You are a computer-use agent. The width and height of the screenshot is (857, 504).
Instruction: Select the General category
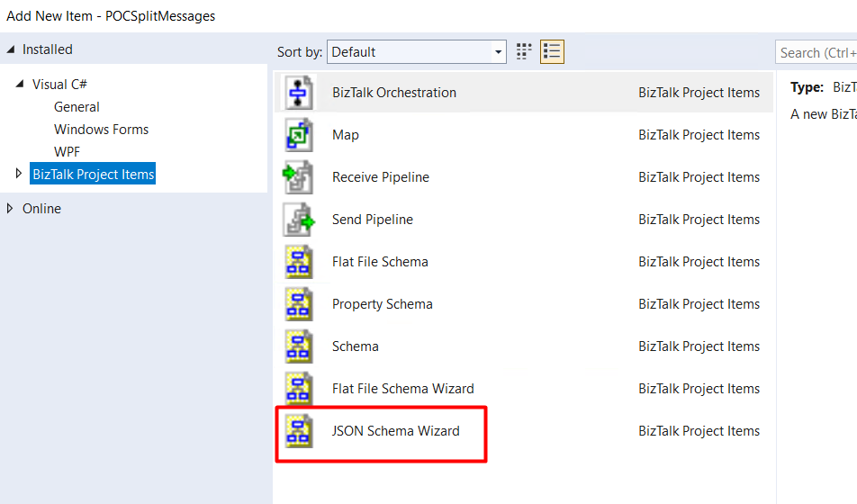pyautogui.click(x=77, y=106)
